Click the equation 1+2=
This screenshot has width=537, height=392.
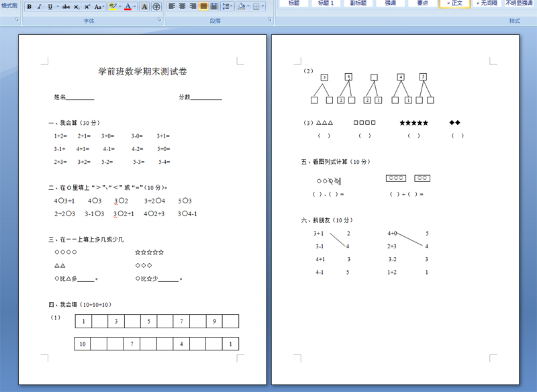point(60,136)
